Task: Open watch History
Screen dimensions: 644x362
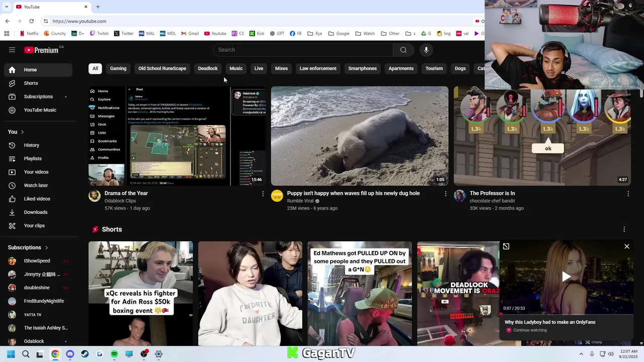Action: pos(38,145)
